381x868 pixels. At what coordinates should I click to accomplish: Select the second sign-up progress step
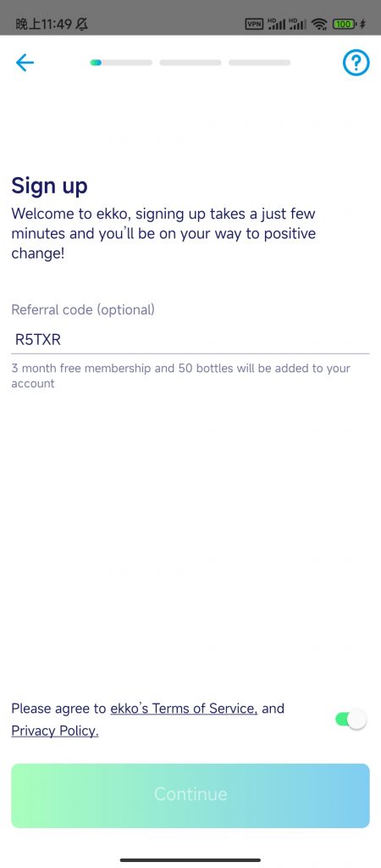pyautogui.click(x=190, y=63)
